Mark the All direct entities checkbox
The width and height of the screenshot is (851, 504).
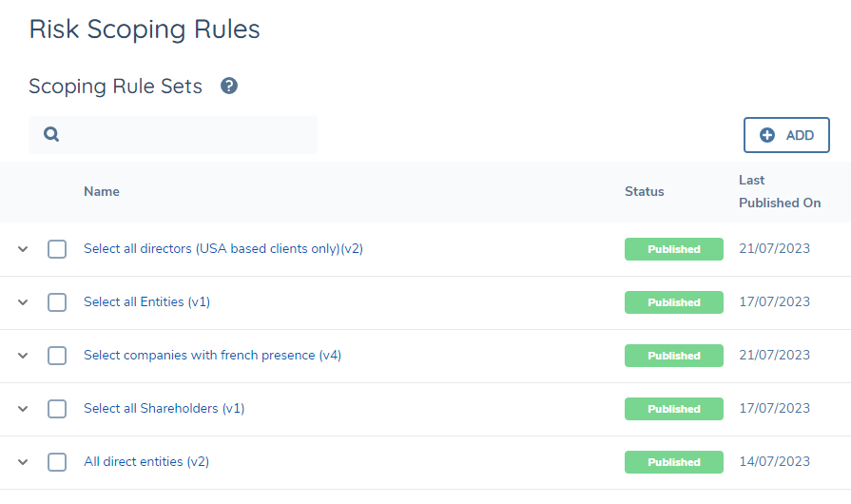(57, 462)
